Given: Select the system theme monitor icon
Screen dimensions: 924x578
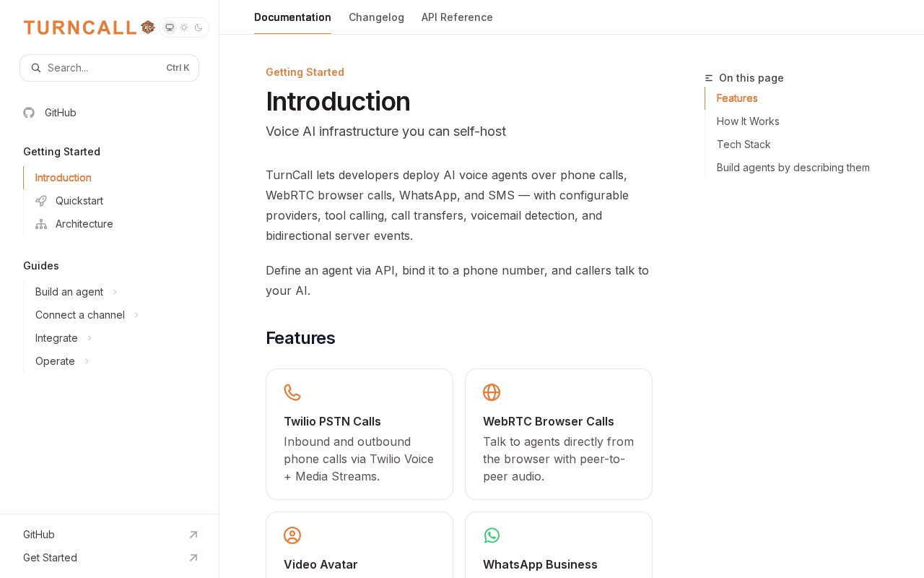Looking at the screenshot, I should tap(170, 27).
